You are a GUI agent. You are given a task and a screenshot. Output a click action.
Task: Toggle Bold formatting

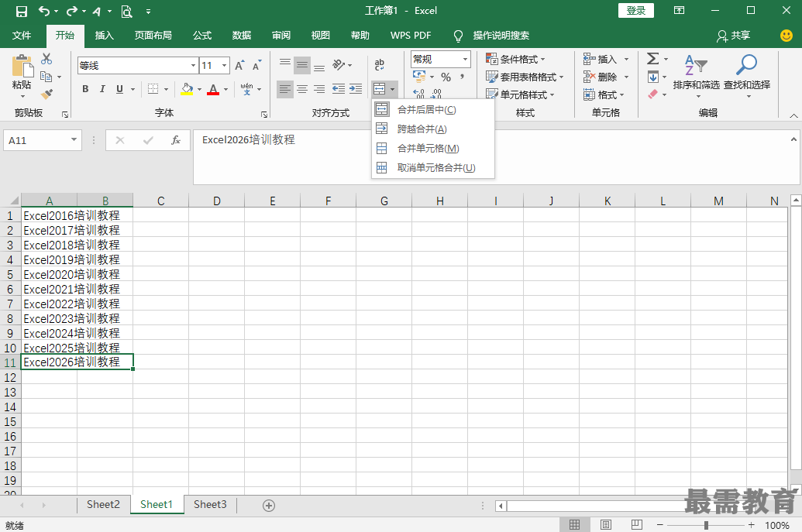point(85,89)
